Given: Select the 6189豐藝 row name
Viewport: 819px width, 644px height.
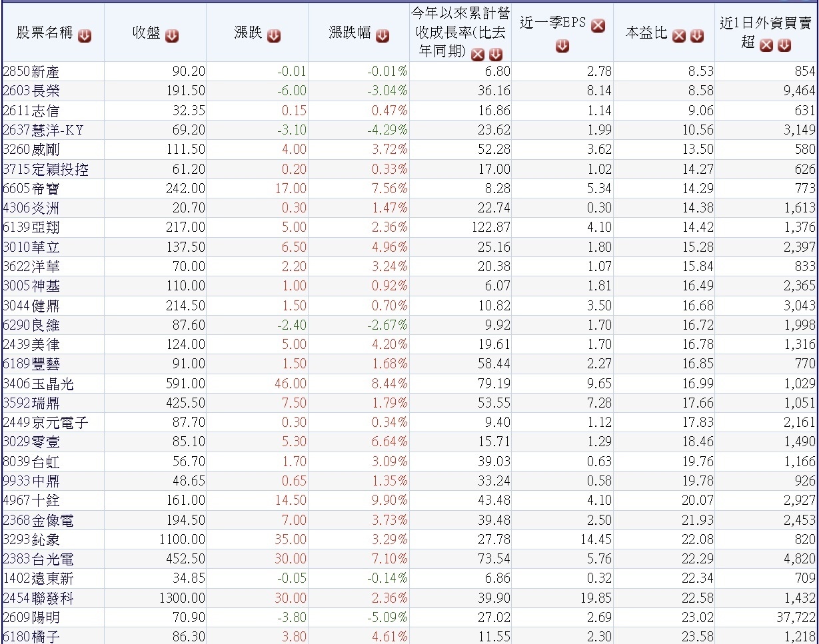Looking at the screenshot, I should [x=31, y=364].
